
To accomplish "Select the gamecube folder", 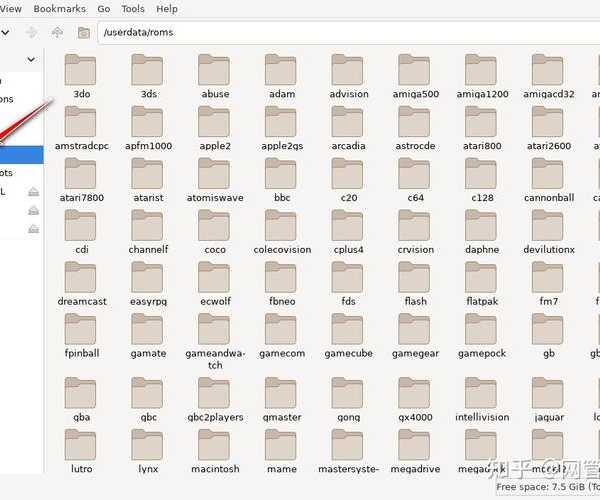I will [x=348, y=336].
